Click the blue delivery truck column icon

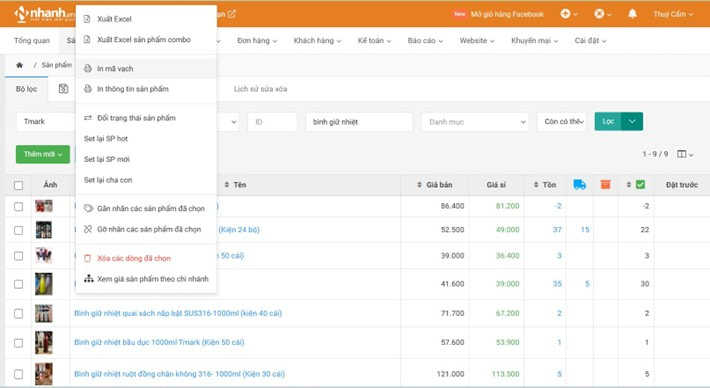pos(580,185)
